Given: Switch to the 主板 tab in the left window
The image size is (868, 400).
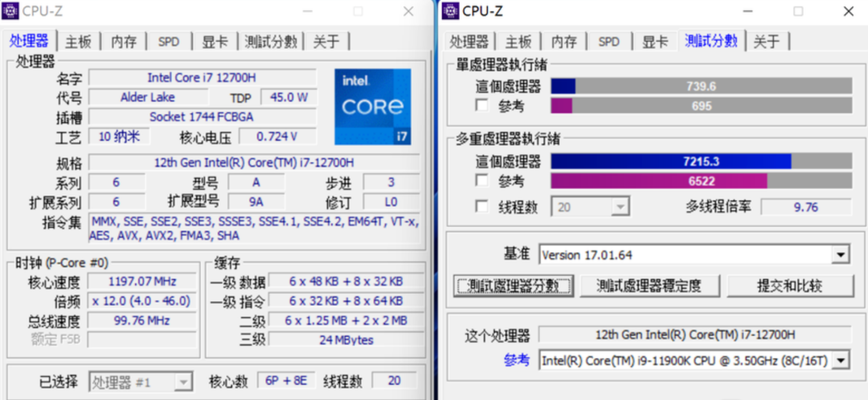Looking at the screenshot, I should (x=78, y=41).
